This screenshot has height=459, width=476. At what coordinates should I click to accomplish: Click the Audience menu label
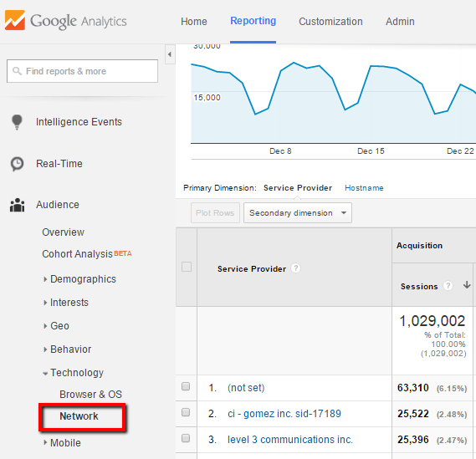[58, 205]
